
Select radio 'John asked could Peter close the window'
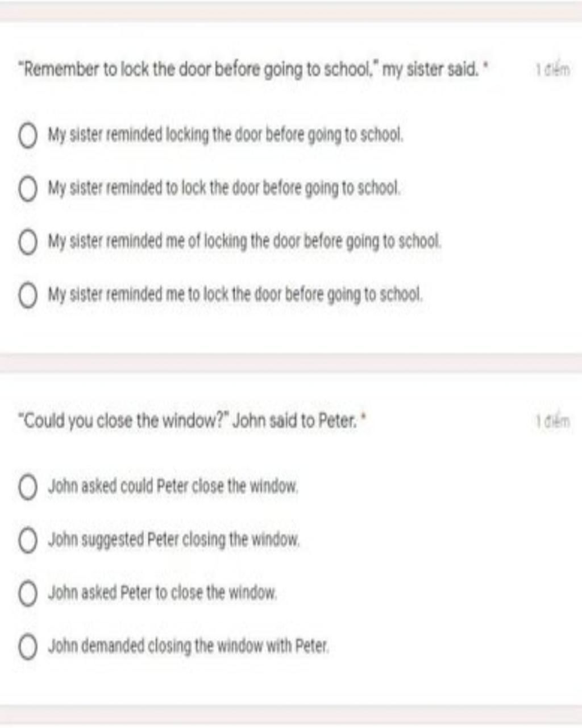pyautogui.click(x=27, y=487)
